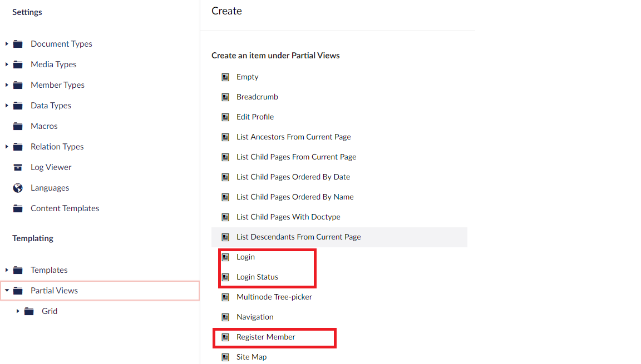
Task: Select List Descendants From Current Page
Action: point(298,237)
